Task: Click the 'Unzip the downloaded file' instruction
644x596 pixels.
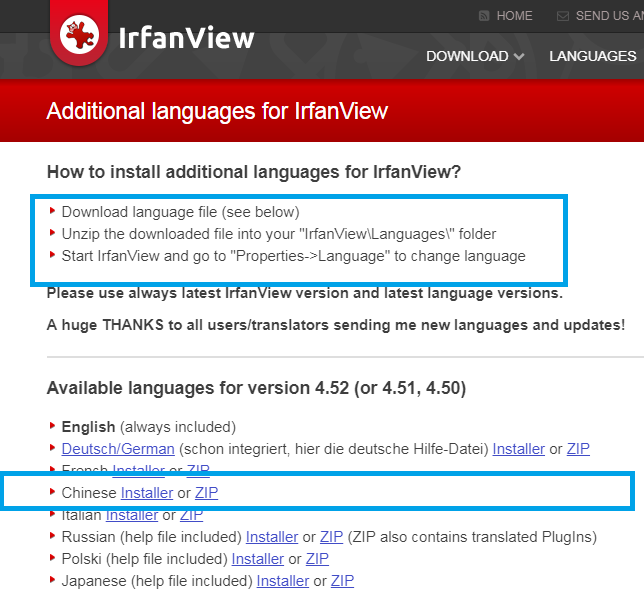Action: pos(278,234)
